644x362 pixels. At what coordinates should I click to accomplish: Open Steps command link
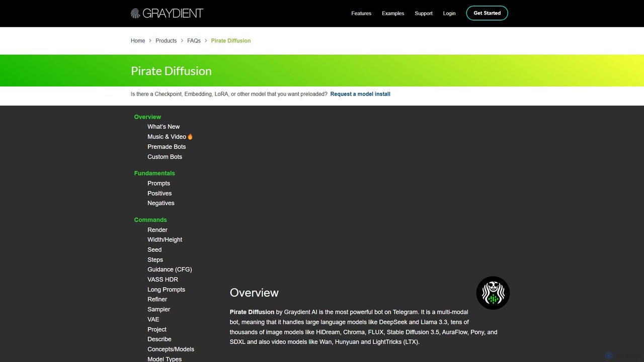(155, 260)
